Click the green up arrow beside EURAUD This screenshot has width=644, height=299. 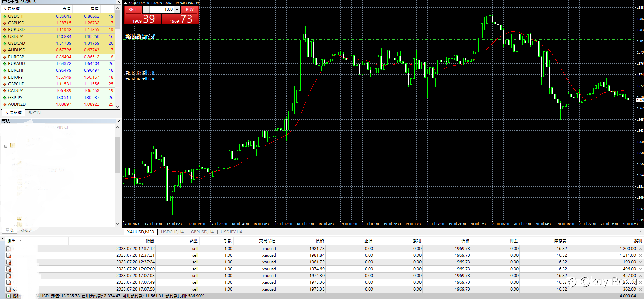(x=5, y=64)
